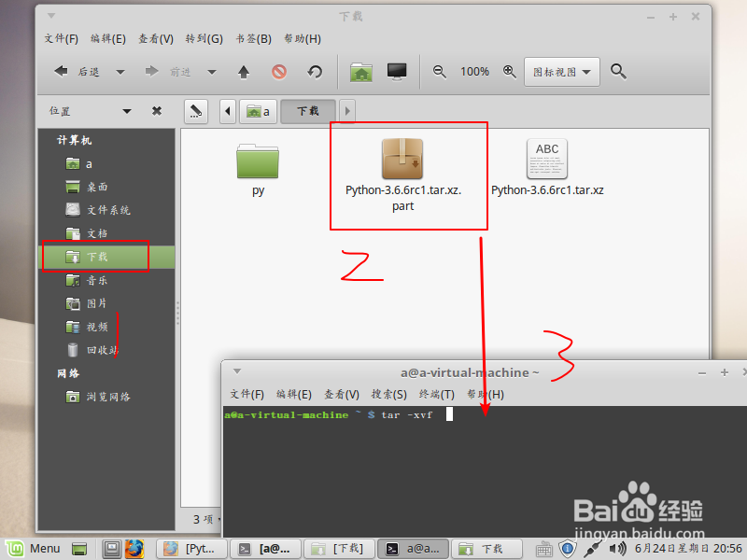Launch Firefox from the taskbar
This screenshot has height=560, width=747.
136,549
